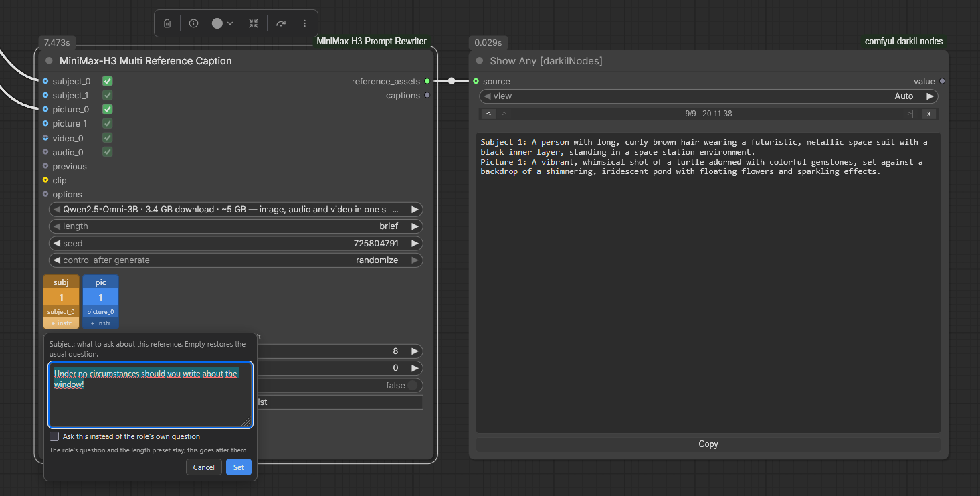Switch the false toggle on
The image size is (980, 496).
pos(413,385)
